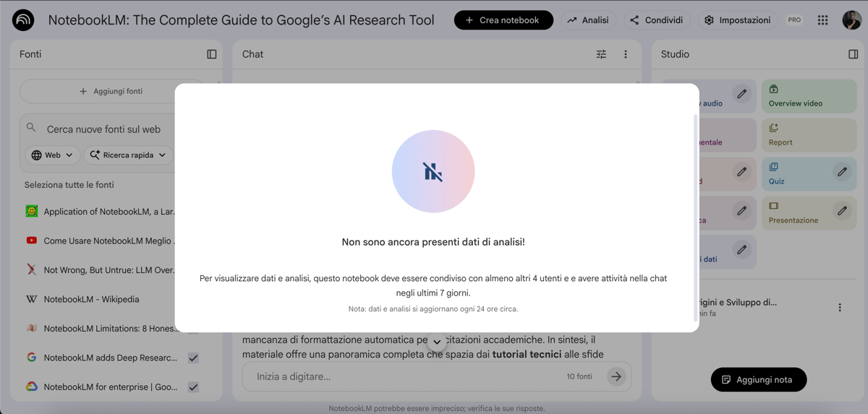Edit the Quiz tile with pencil icon
This screenshot has width=868, height=414.
click(842, 173)
